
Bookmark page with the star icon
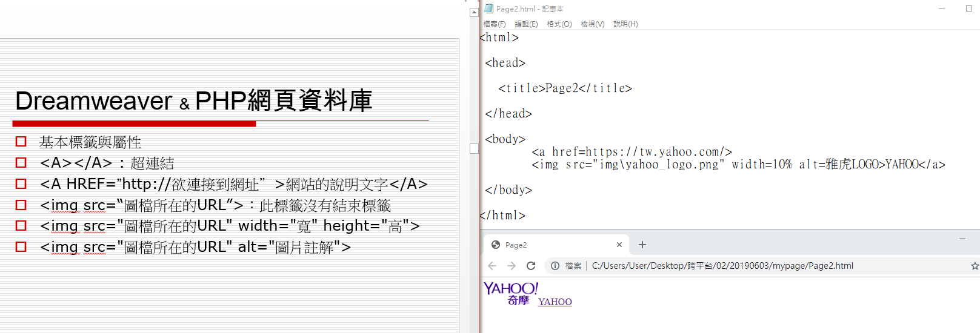click(975, 266)
